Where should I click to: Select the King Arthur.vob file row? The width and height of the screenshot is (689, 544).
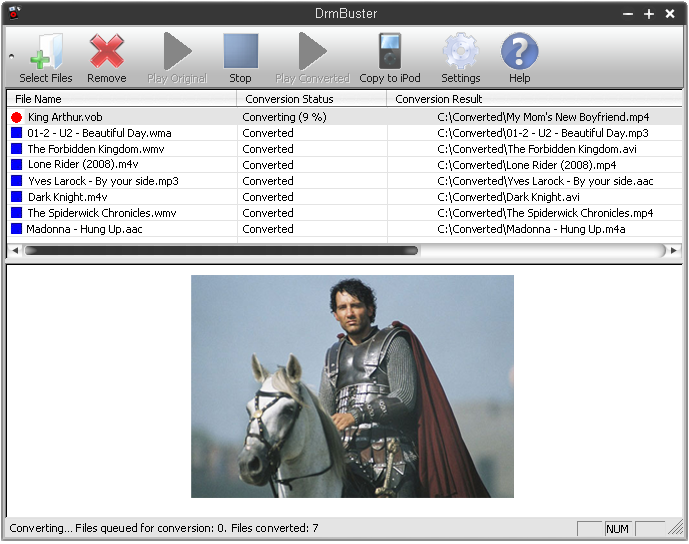coord(344,117)
